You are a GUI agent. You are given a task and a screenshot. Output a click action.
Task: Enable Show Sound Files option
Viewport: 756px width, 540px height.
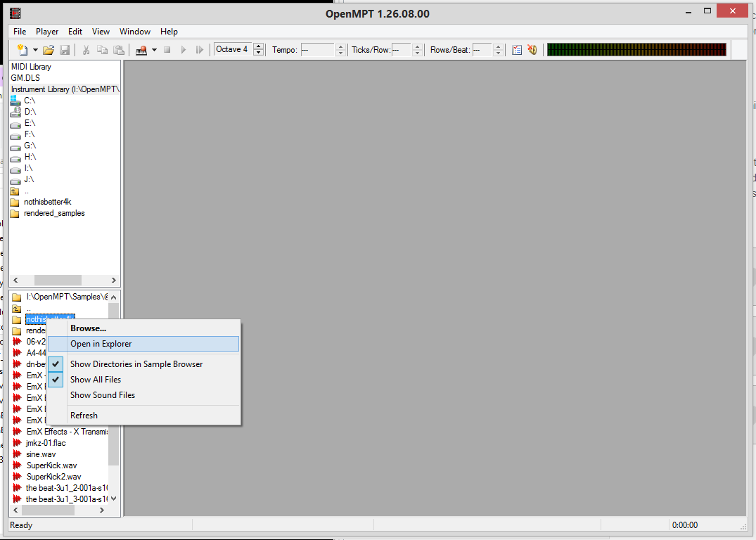[143, 395]
